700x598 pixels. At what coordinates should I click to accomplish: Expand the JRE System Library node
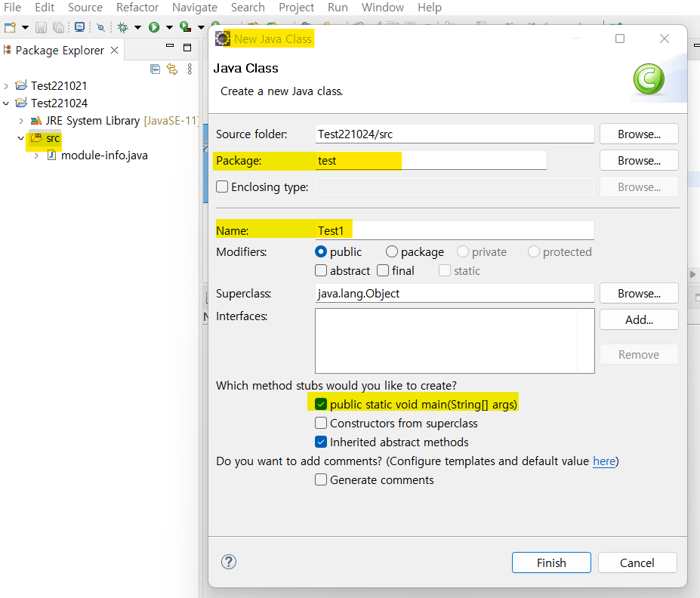[x=21, y=121]
